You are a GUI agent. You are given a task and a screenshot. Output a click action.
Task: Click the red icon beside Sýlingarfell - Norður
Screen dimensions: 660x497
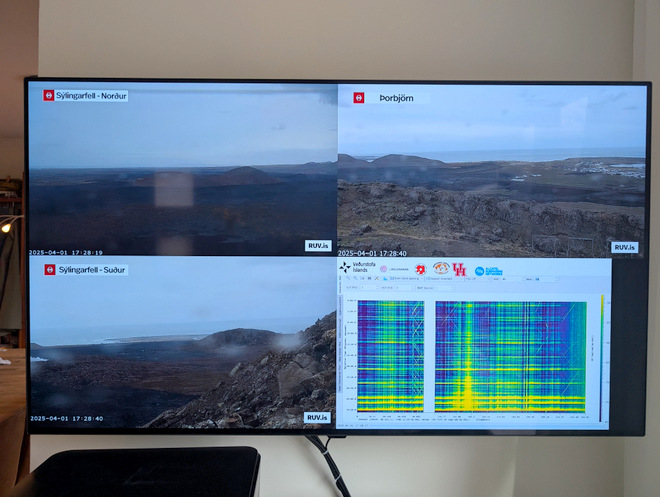coord(49,96)
